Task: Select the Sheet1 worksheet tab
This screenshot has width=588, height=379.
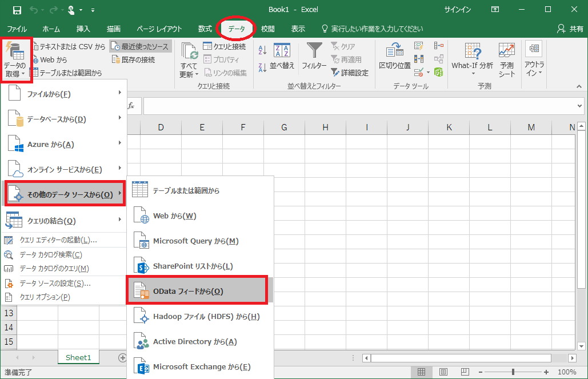Action: pyautogui.click(x=78, y=358)
